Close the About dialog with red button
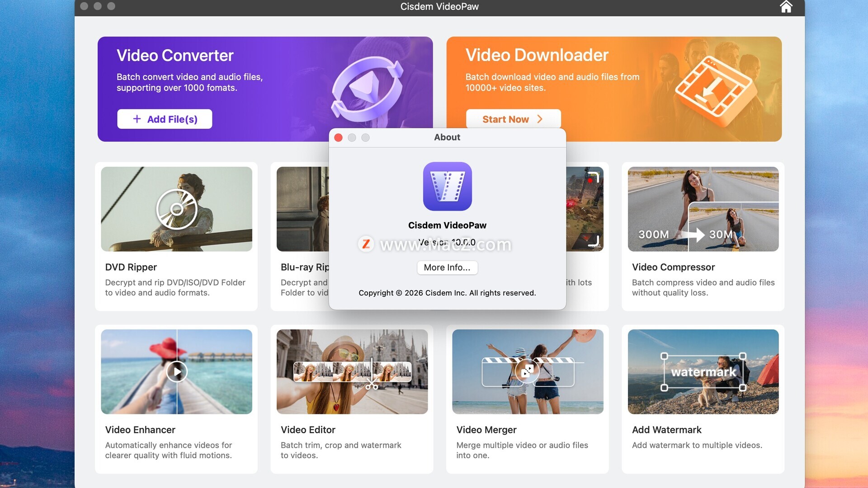 [x=338, y=138]
